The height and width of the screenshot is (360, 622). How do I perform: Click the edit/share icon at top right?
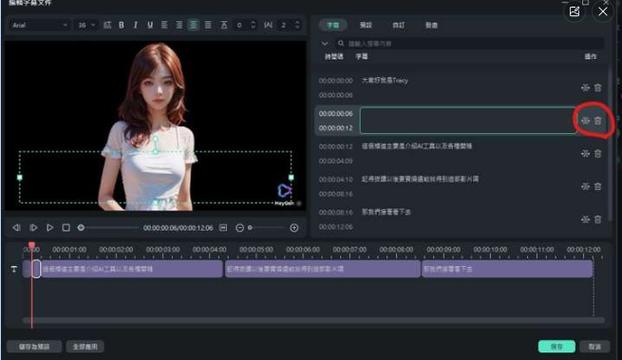point(574,11)
